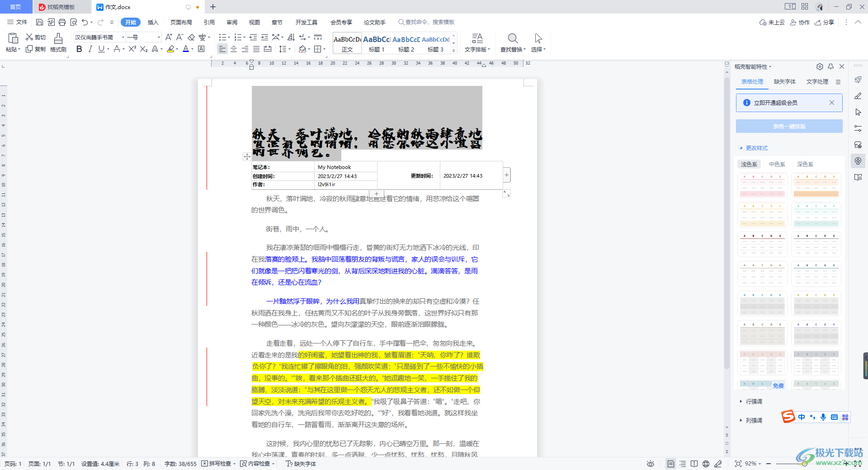Click 立即开通超级会员 link
The width and height of the screenshot is (868, 470).
point(775,103)
